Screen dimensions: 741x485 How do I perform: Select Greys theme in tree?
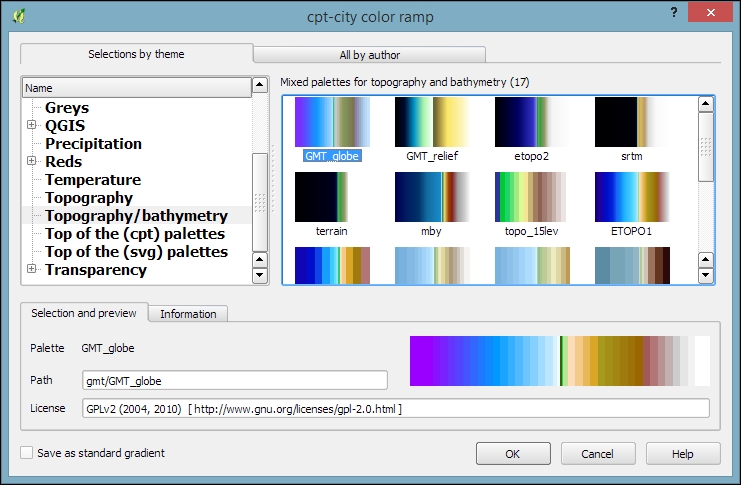click(x=67, y=107)
